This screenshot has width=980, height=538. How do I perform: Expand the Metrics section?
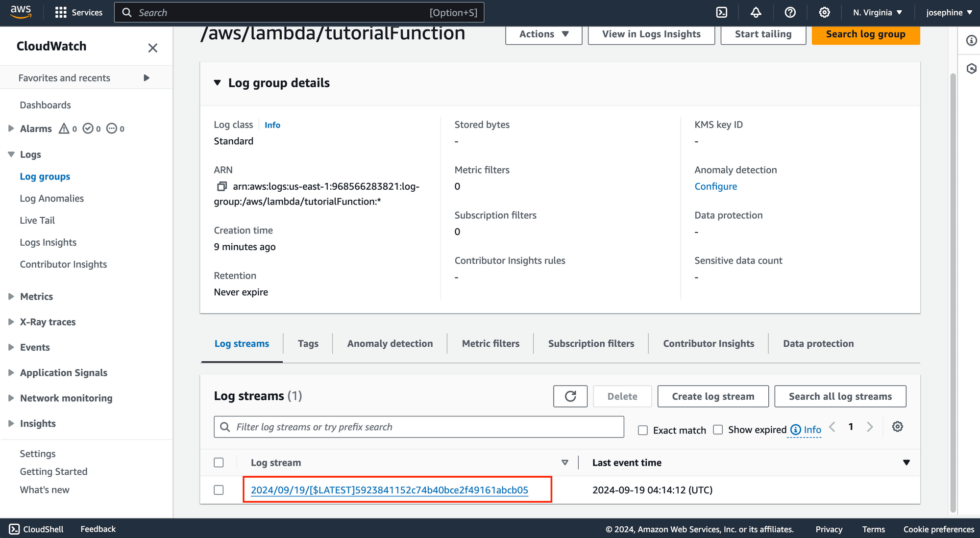tap(11, 296)
